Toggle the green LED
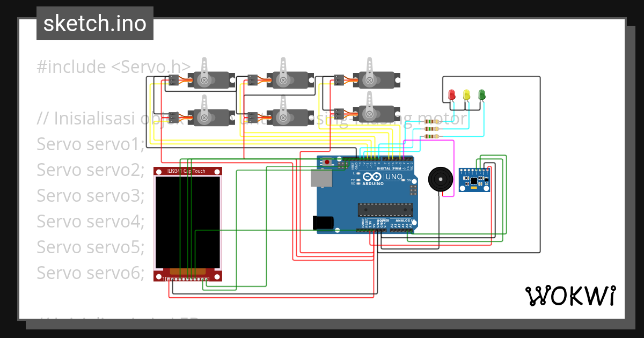This screenshot has height=338, width=644. click(482, 94)
